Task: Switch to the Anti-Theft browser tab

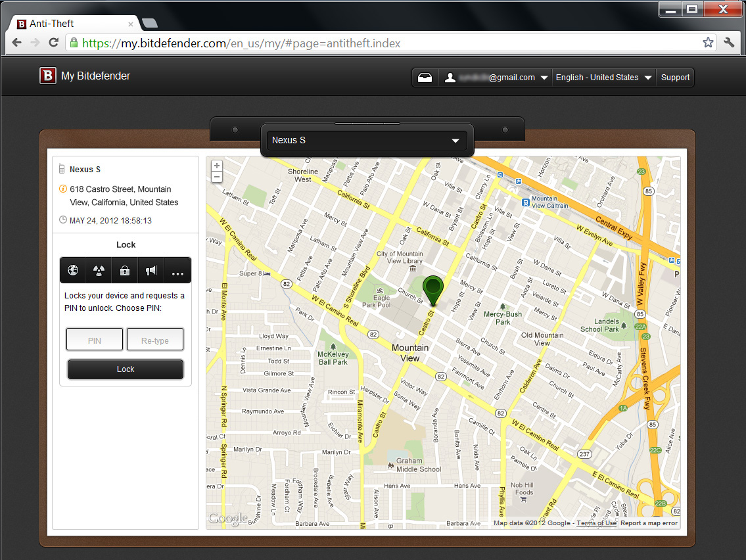Action: 74,24
